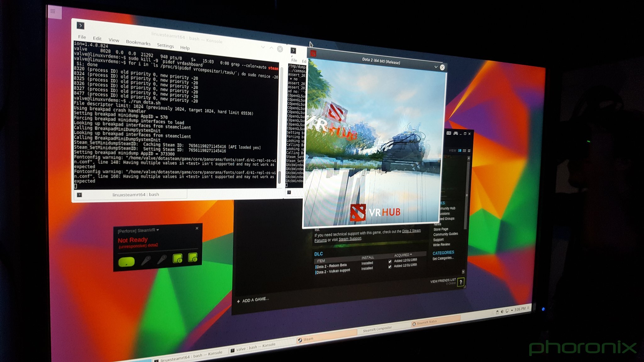Open the Settings menu in Konsole
Screen dimensions: 644x362
tap(165, 46)
